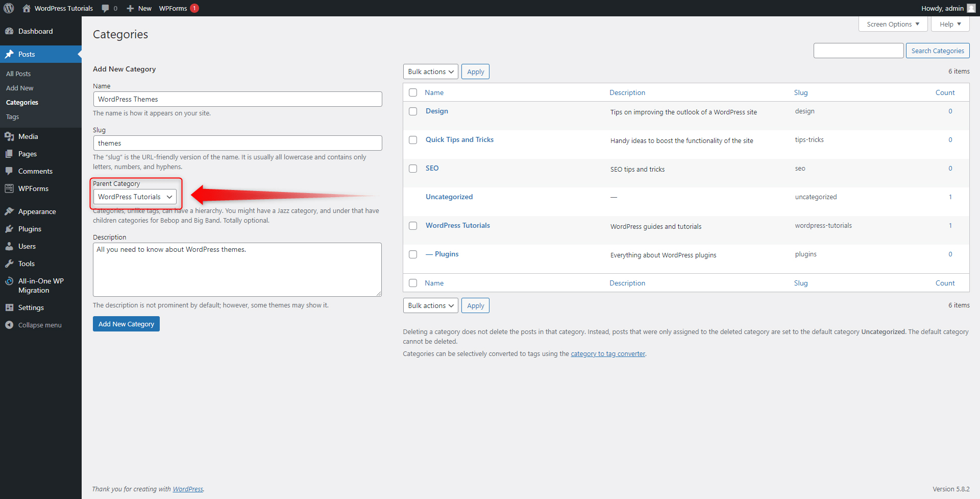Open the WPForms admin bar menu
Viewport: 980px width, 499px height.
click(178, 8)
